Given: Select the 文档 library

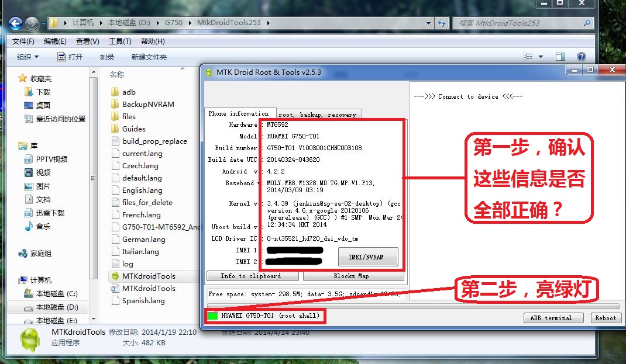Looking at the screenshot, I should (37, 199).
